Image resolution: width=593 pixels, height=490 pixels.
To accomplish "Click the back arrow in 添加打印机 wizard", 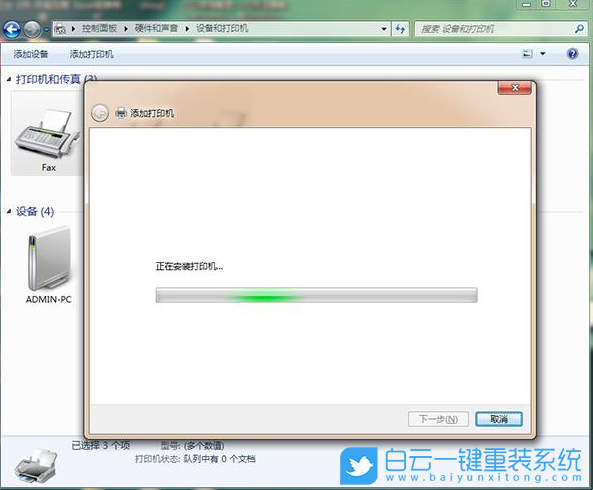I will [100, 113].
